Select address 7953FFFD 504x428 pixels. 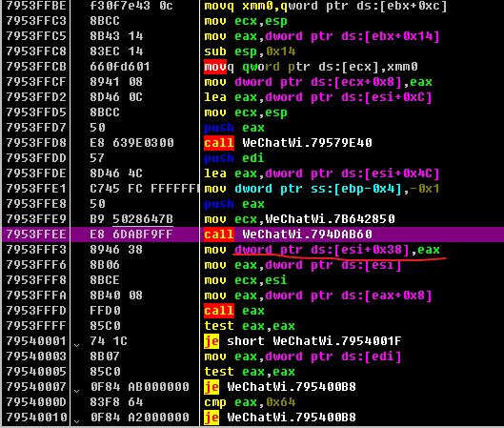click(36, 311)
